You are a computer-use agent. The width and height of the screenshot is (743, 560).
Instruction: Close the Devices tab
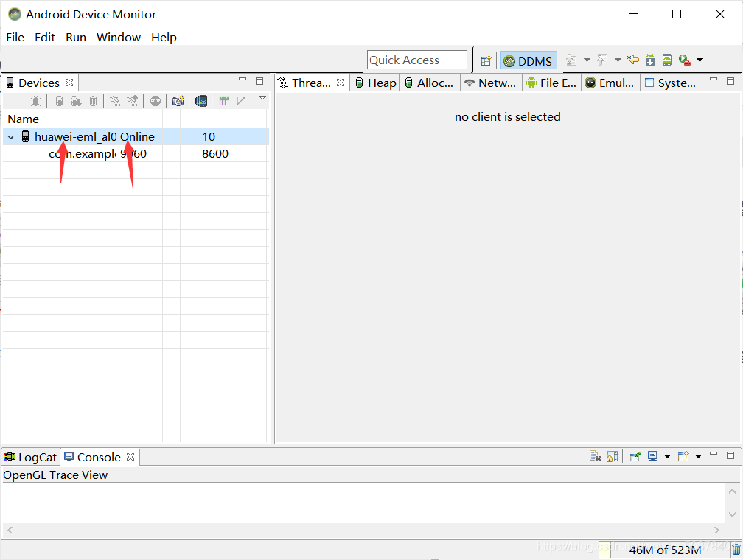69,83
